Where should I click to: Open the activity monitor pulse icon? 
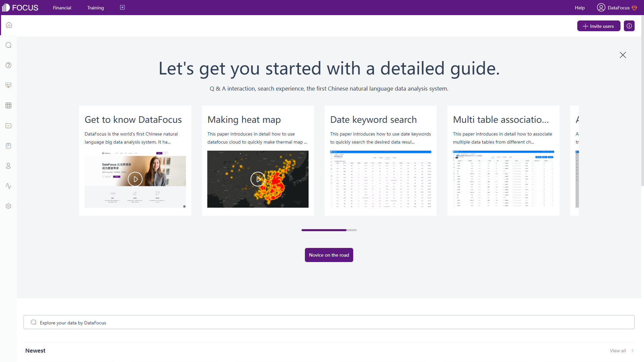[x=9, y=186]
